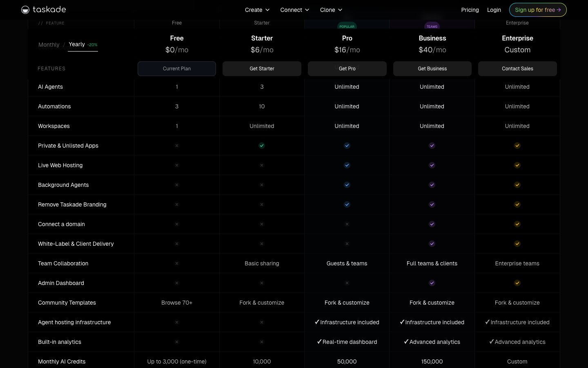Click Pro checkmark in Live Web Hosting row
Screen dimensions: 588x368
coord(347,165)
